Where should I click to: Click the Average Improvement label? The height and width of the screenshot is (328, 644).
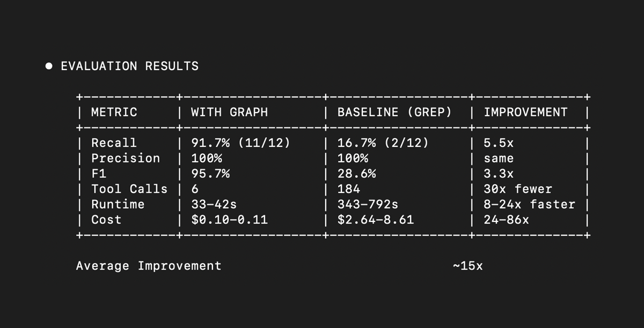(x=149, y=266)
